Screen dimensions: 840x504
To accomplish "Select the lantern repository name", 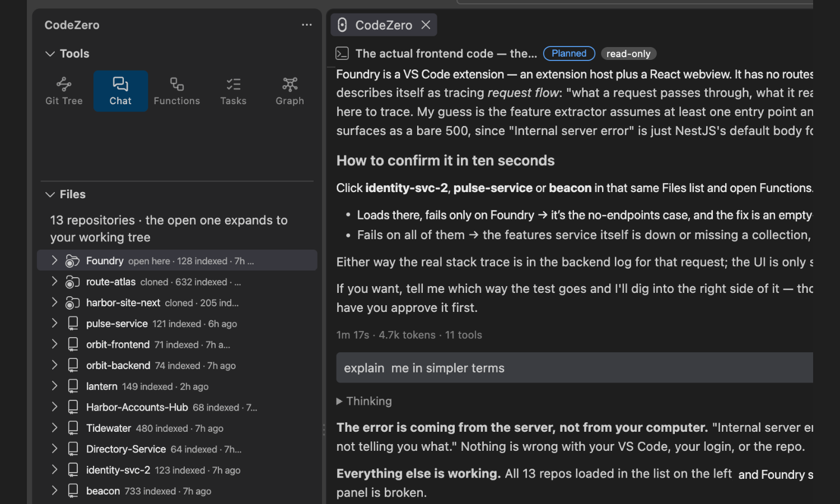I will (102, 386).
